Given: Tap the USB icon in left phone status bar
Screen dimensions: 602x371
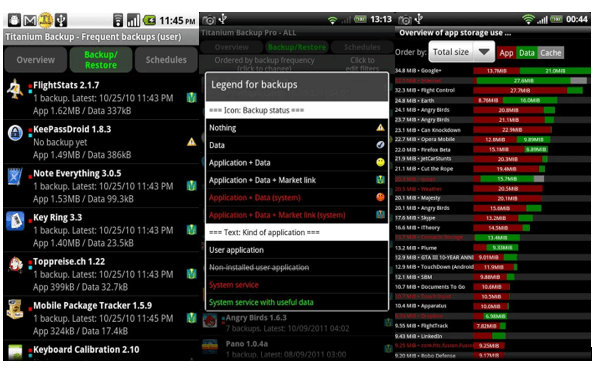Looking at the screenshot, I should pos(61,20).
